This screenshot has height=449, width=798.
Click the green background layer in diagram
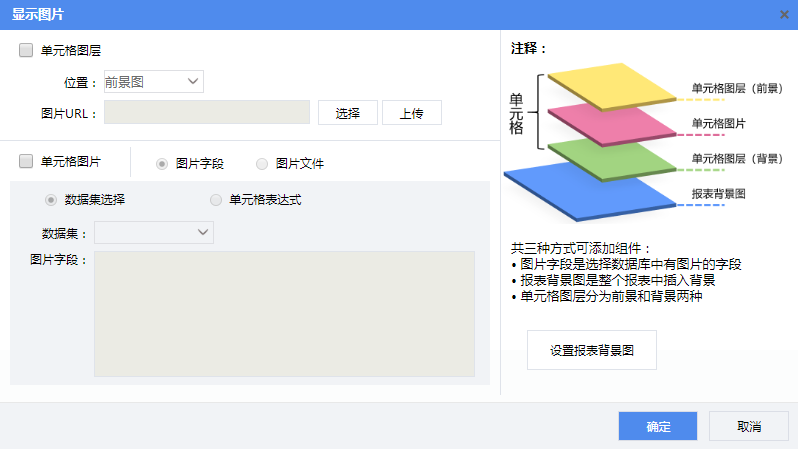(x=613, y=156)
